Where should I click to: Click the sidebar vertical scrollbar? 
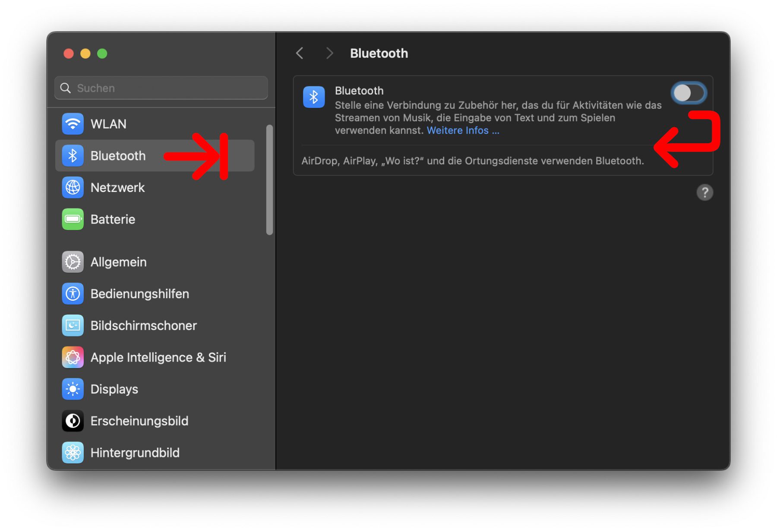tap(269, 180)
